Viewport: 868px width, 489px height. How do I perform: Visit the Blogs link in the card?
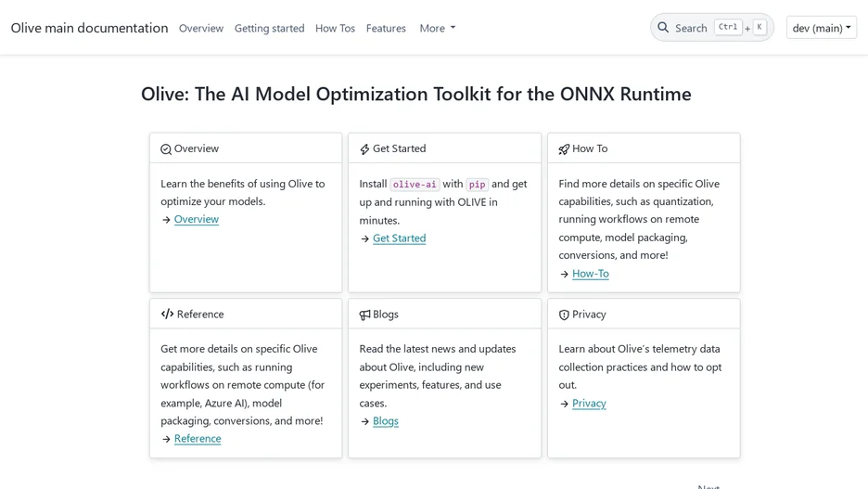click(385, 421)
